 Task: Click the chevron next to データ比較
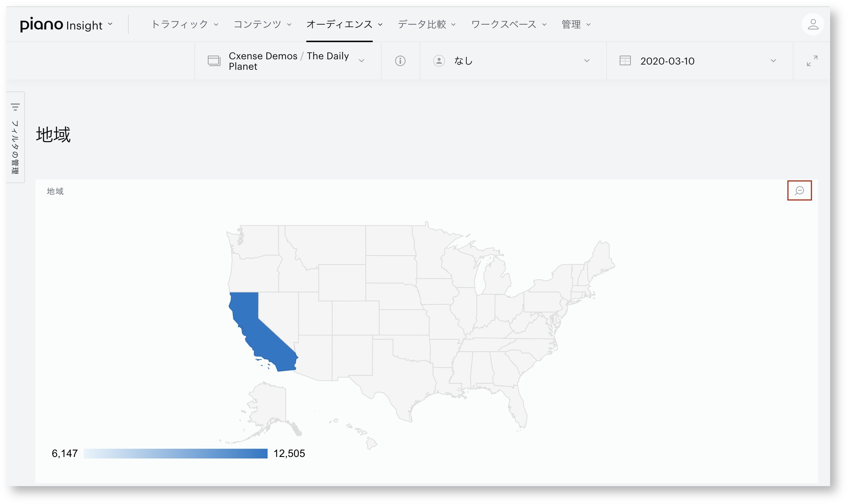tap(453, 25)
